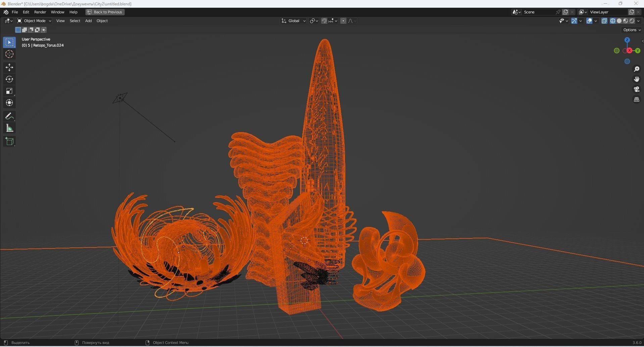Open the Options dropdown
Image resolution: width=644 pixels, height=347 pixels.
(x=632, y=30)
